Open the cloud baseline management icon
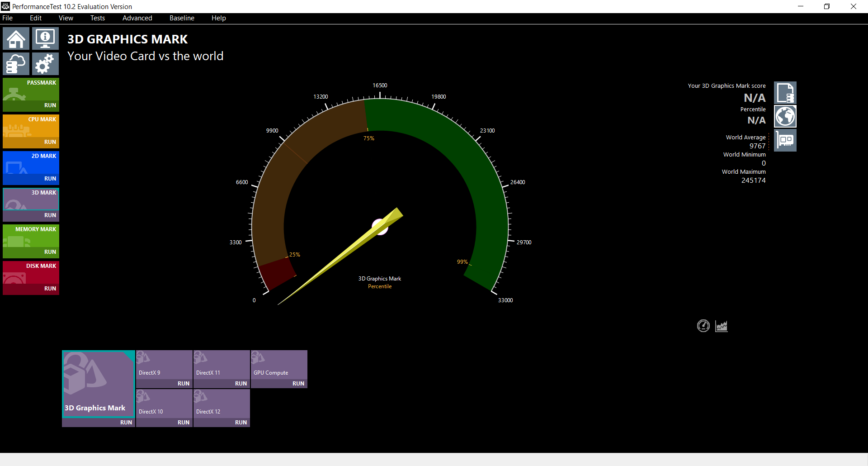The image size is (868, 466). pos(16,64)
